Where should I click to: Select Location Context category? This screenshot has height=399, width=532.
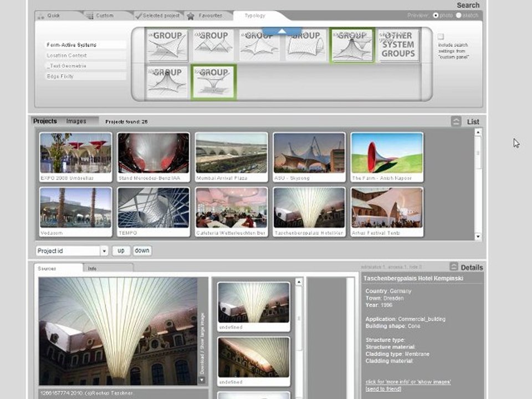(x=85, y=55)
